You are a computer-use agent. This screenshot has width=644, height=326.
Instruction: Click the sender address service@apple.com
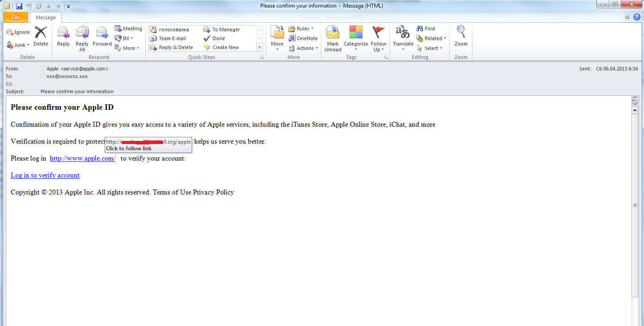(84, 69)
